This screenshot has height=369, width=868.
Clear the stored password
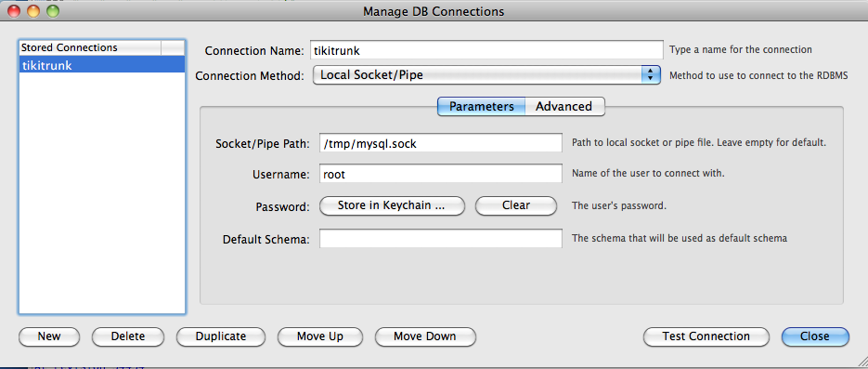click(x=516, y=205)
